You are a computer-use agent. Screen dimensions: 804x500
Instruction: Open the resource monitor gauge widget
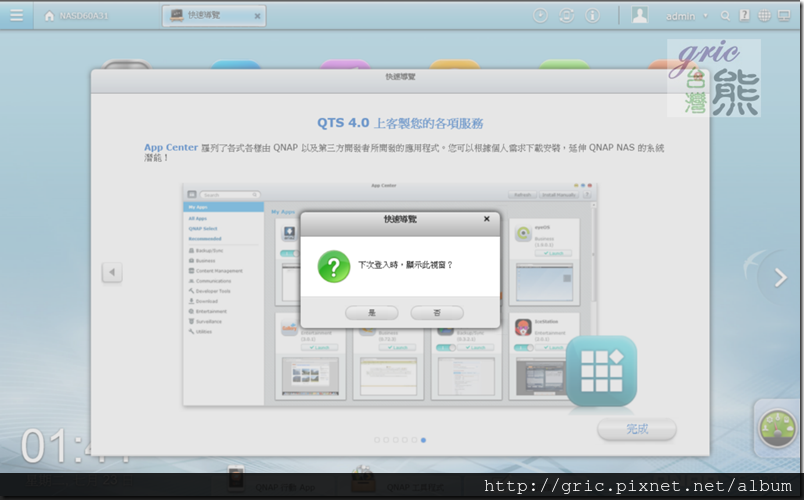point(777,428)
